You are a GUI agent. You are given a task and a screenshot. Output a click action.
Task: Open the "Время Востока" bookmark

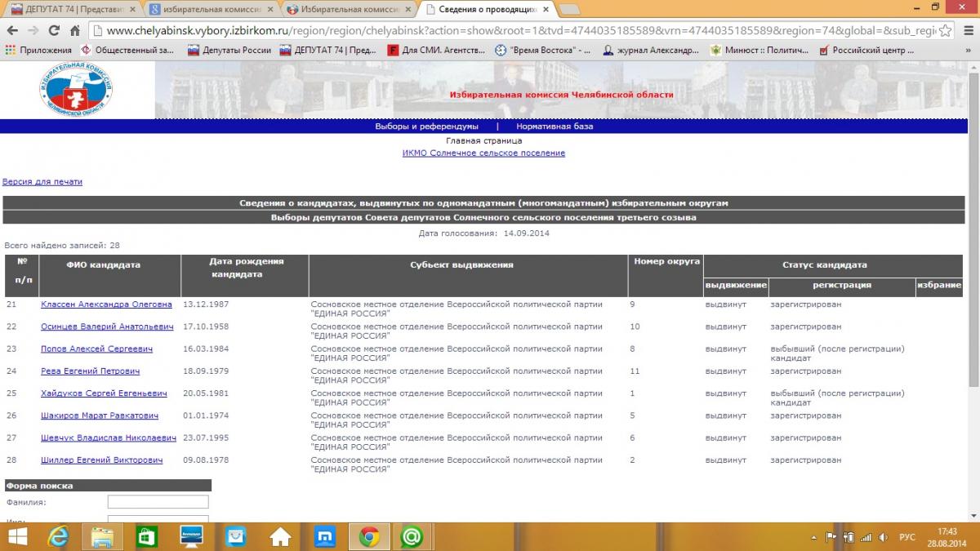[544, 50]
